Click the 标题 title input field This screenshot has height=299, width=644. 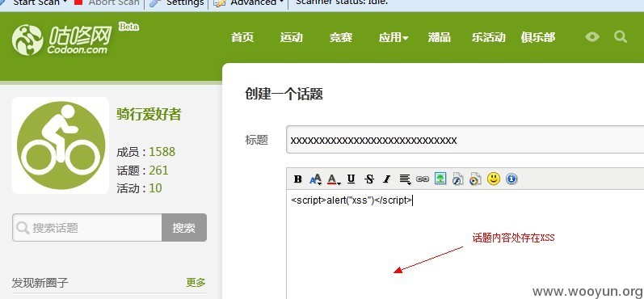pyautogui.click(x=465, y=140)
